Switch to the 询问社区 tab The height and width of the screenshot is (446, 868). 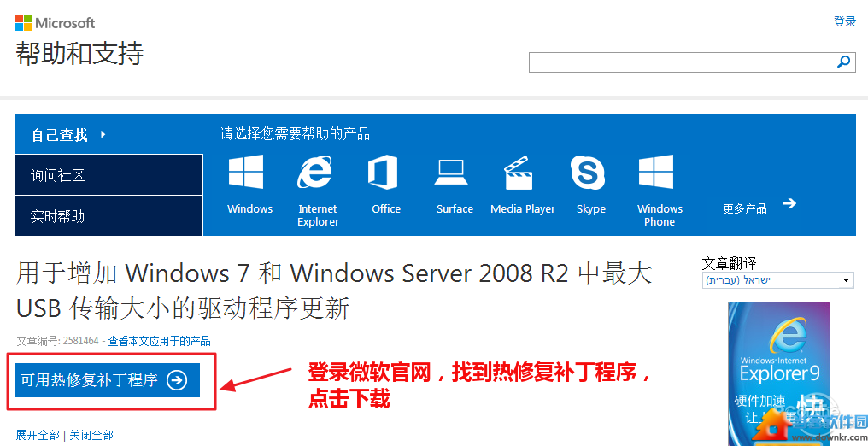tap(109, 175)
